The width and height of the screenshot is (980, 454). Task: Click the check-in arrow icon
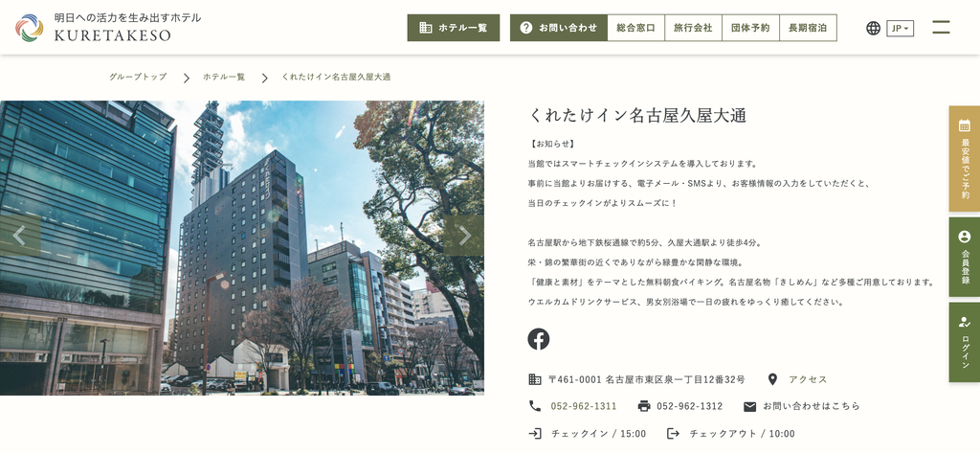coord(535,433)
